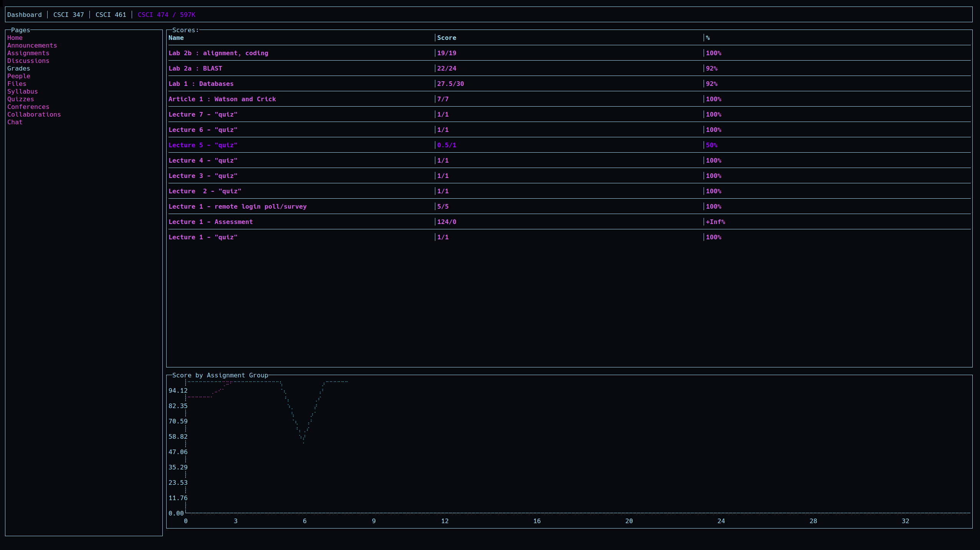Image resolution: width=980 pixels, height=550 pixels.
Task: Open the Announcements page
Action: pyautogui.click(x=32, y=45)
